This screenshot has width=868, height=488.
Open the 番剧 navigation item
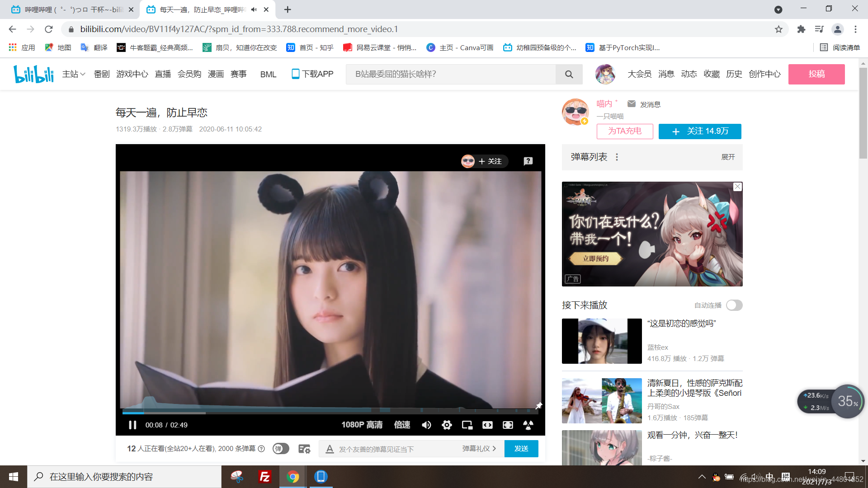pos(102,74)
